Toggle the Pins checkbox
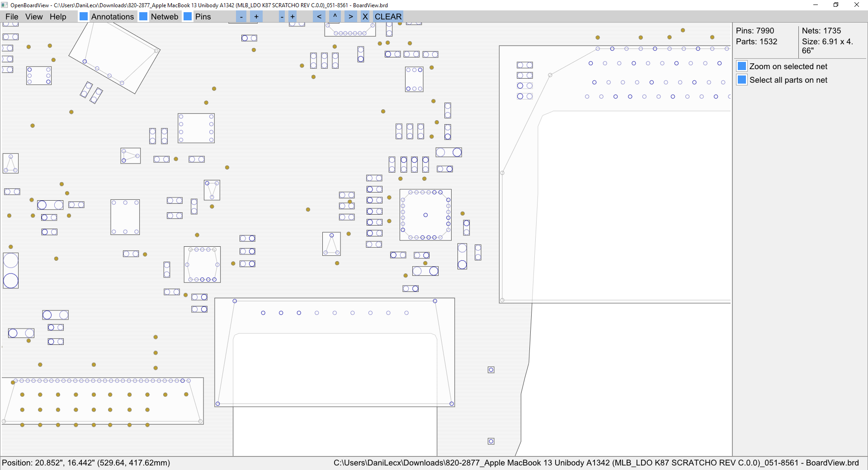Viewport: 868px width, 470px height. [x=188, y=17]
